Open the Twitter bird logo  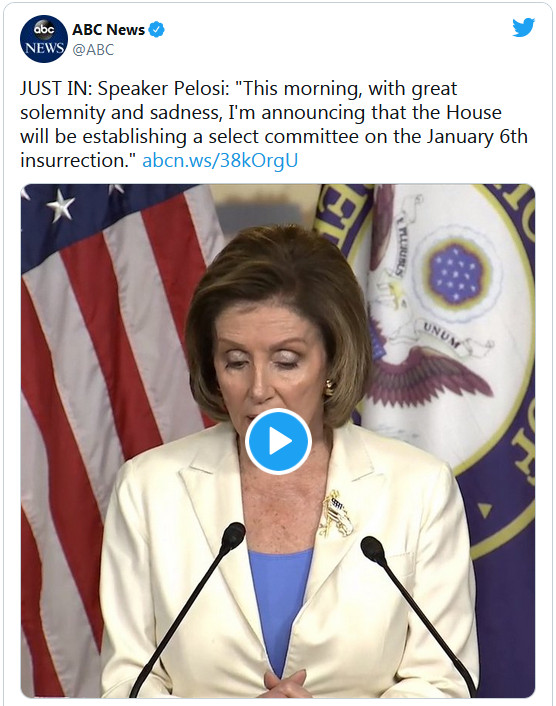pyautogui.click(x=523, y=27)
